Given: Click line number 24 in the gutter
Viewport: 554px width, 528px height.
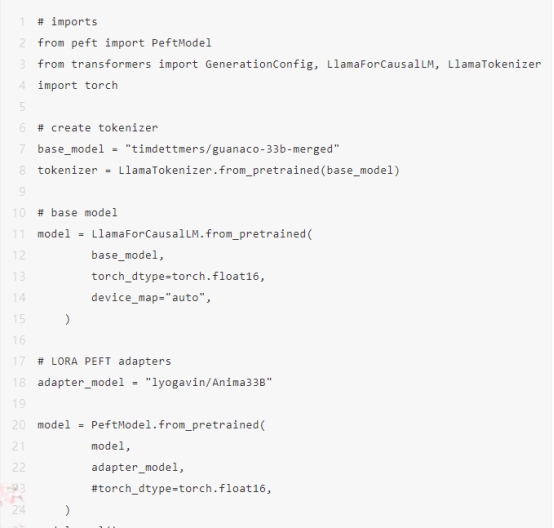Looking at the screenshot, I should click(x=19, y=510).
